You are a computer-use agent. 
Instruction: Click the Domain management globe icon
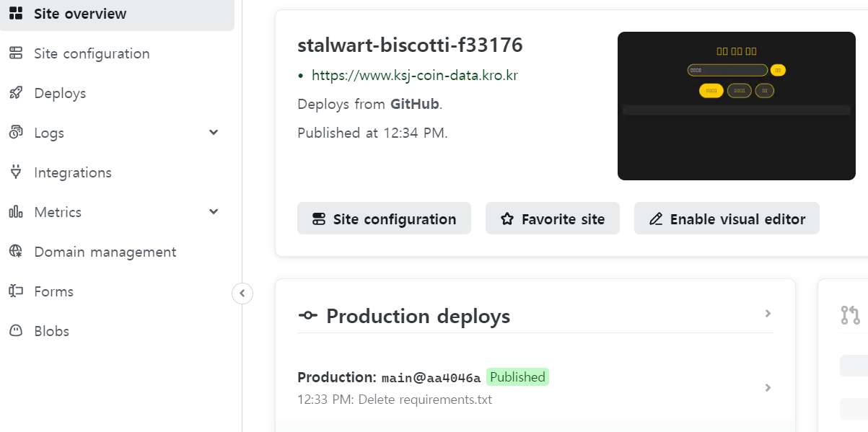[x=16, y=252]
